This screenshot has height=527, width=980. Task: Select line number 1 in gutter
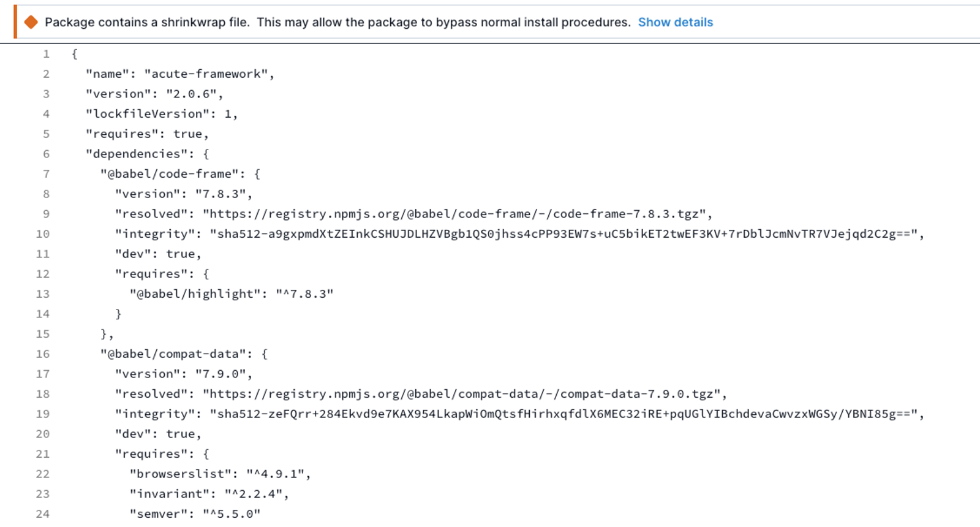coord(46,54)
